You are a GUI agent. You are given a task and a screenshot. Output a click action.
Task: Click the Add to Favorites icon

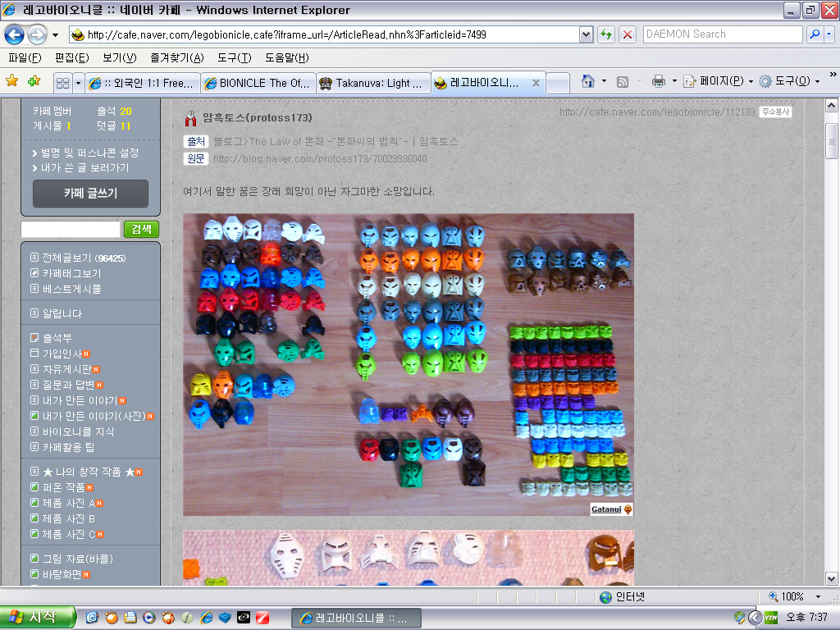tap(34, 81)
